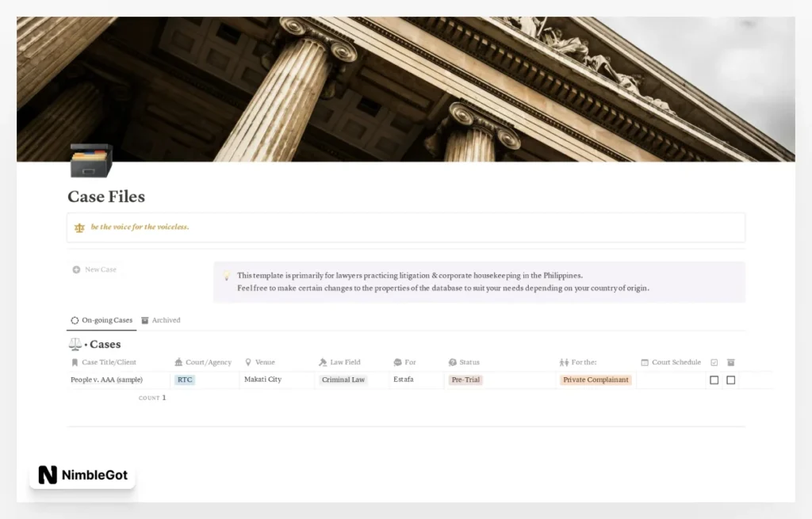The width and height of the screenshot is (812, 519).
Task: Open the People v. AAA (sample) case
Action: pyautogui.click(x=106, y=380)
